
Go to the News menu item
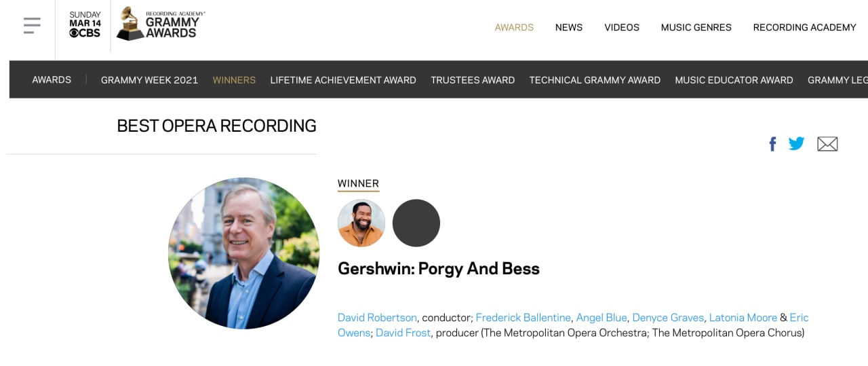tap(568, 27)
